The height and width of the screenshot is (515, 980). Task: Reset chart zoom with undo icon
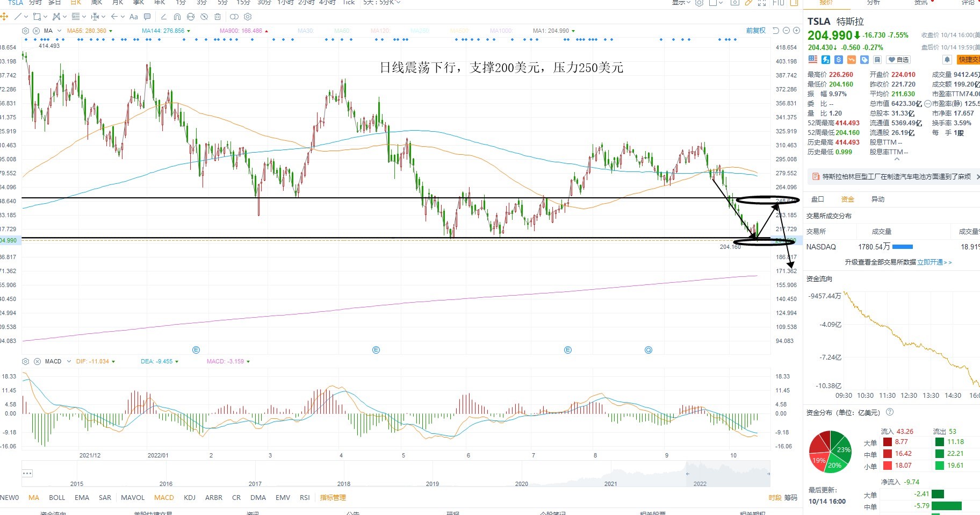click(776, 31)
